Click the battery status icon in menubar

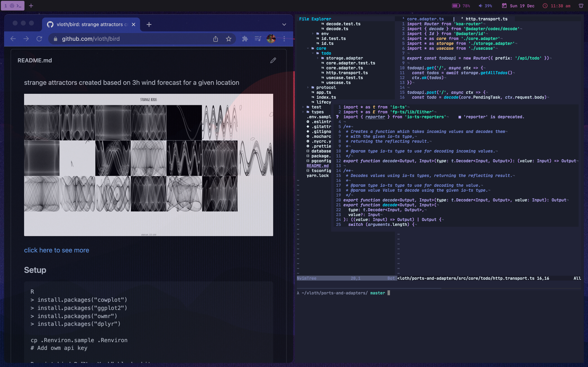point(457,6)
